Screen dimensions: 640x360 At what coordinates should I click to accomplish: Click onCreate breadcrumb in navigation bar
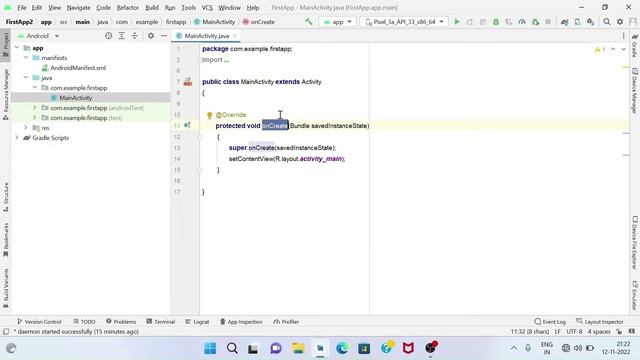258,22
